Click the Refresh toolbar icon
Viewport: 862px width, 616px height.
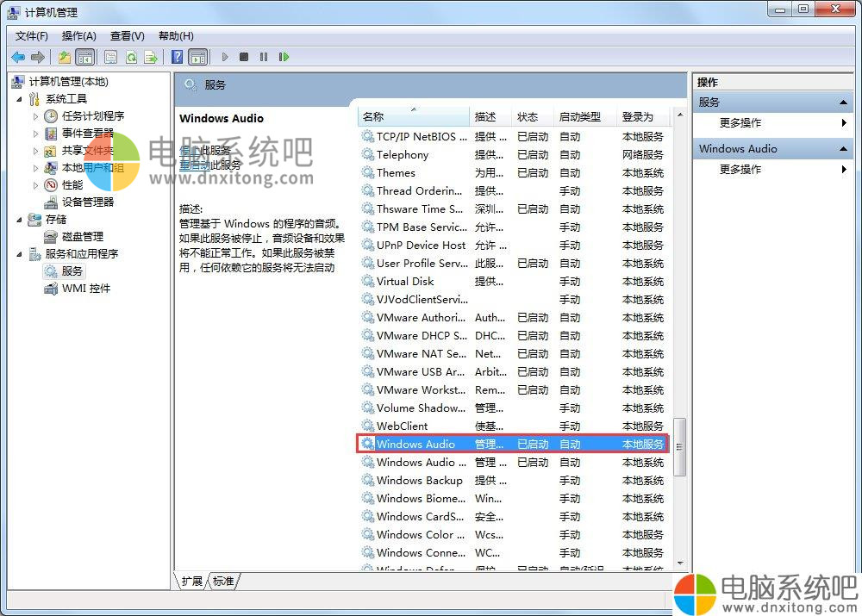click(x=131, y=57)
